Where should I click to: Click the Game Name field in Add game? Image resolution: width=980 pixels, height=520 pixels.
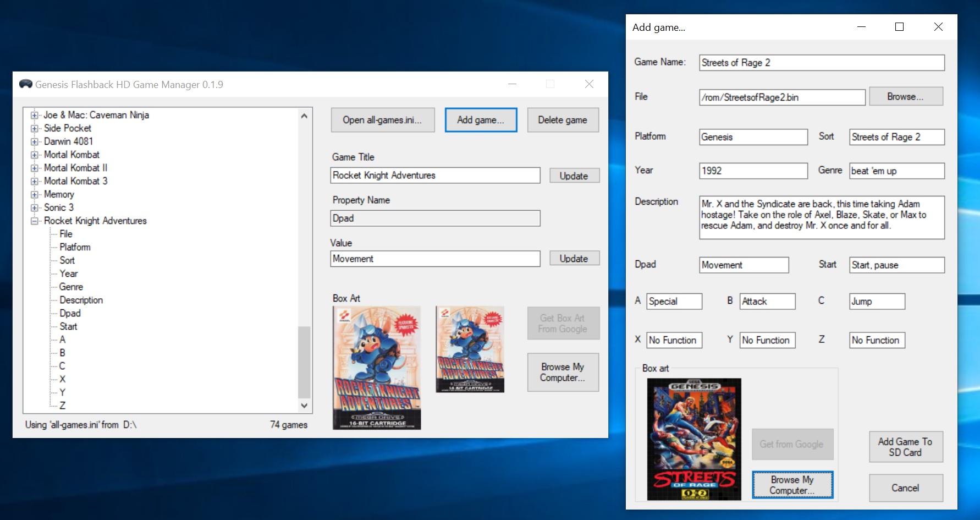[x=822, y=63]
